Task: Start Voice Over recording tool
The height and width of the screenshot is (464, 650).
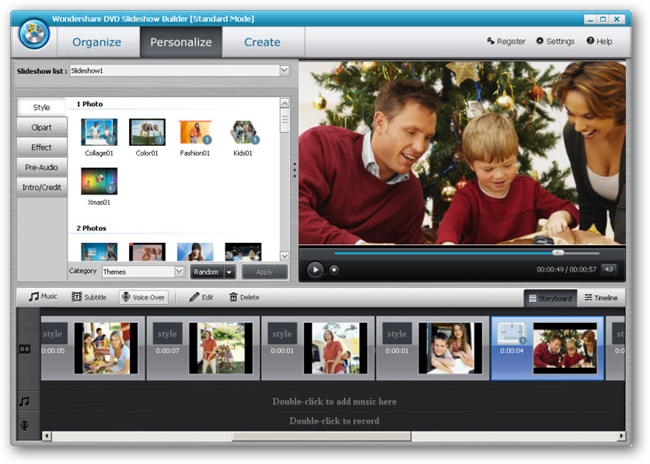Action: (x=144, y=297)
